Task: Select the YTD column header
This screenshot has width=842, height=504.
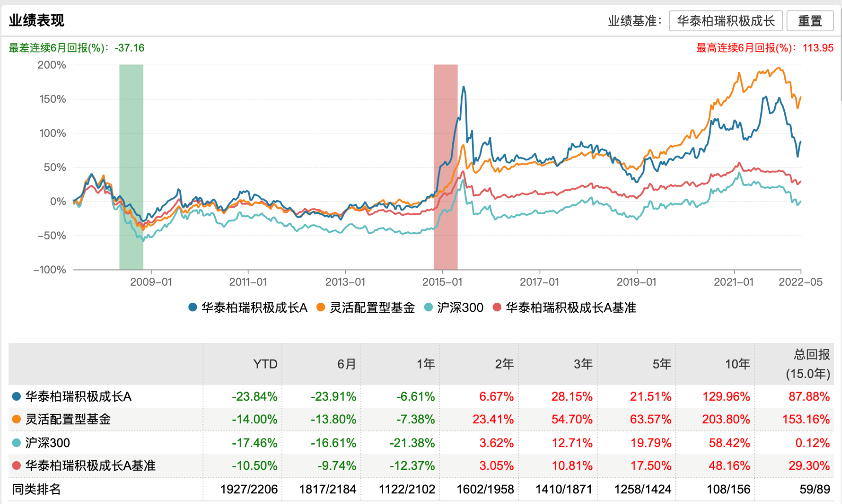Action: click(x=265, y=364)
